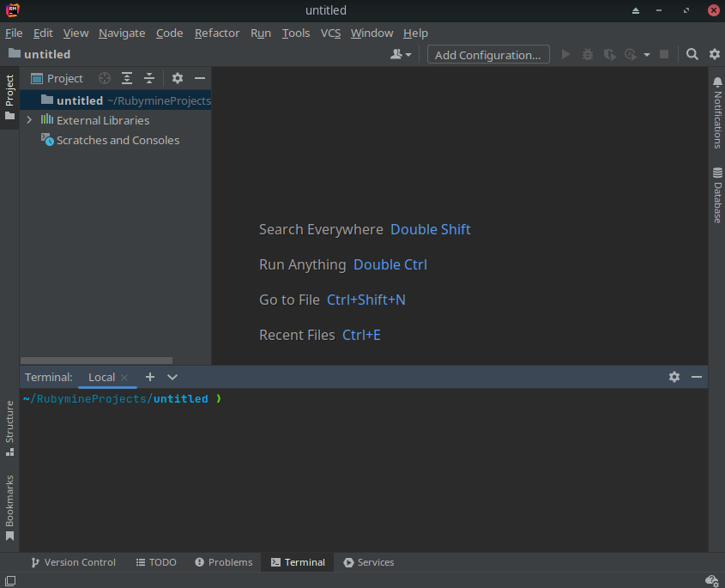The image size is (725, 588).
Task: Expand all in the Project panel
Action: click(127, 78)
